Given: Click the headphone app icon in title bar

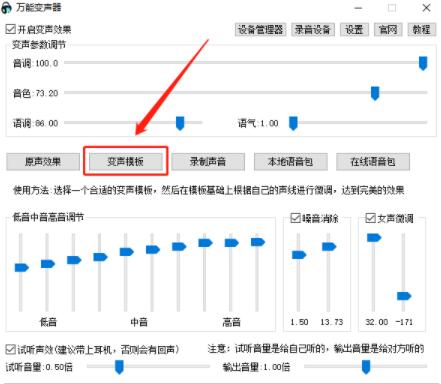Looking at the screenshot, I should 7,8.
